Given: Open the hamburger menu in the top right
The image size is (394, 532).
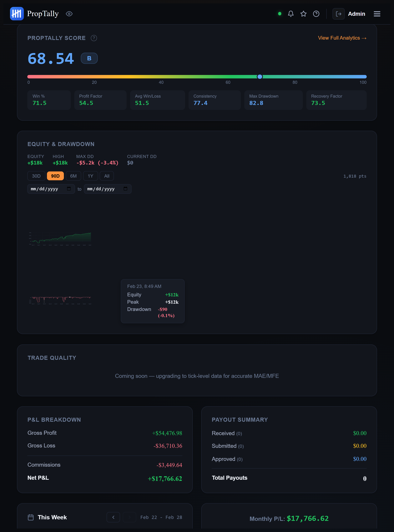Looking at the screenshot, I should pos(377,14).
